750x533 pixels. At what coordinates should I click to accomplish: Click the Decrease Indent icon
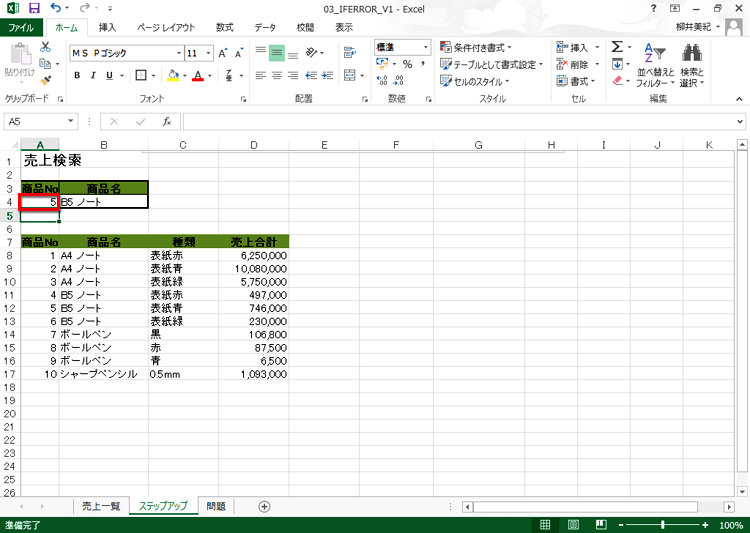[x=311, y=75]
